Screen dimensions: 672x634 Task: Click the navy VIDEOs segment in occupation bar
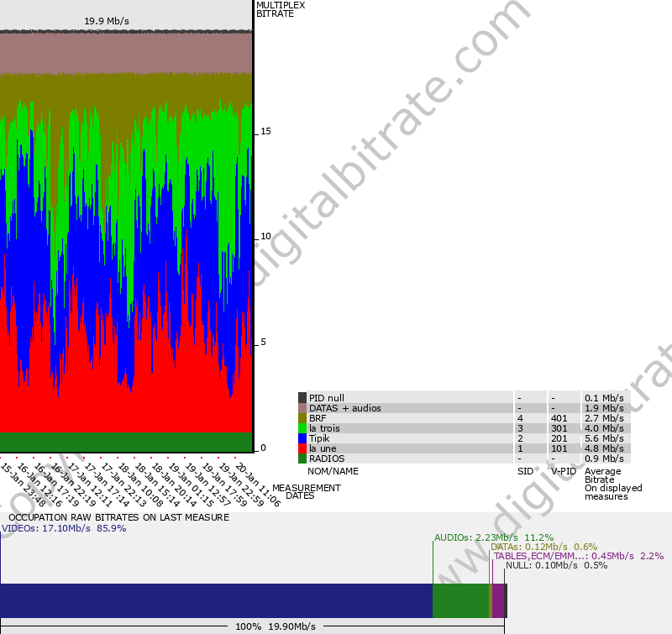pos(216,601)
